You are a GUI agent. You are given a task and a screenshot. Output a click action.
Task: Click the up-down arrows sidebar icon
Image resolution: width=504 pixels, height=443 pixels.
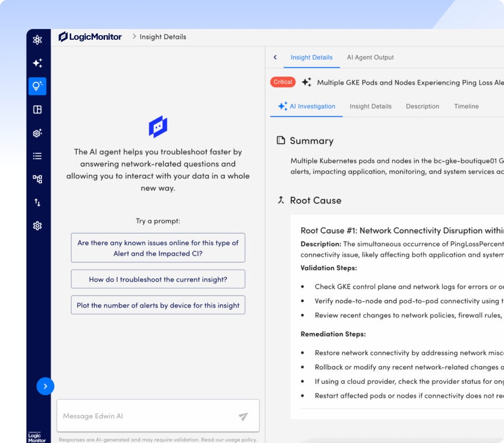coord(37,202)
